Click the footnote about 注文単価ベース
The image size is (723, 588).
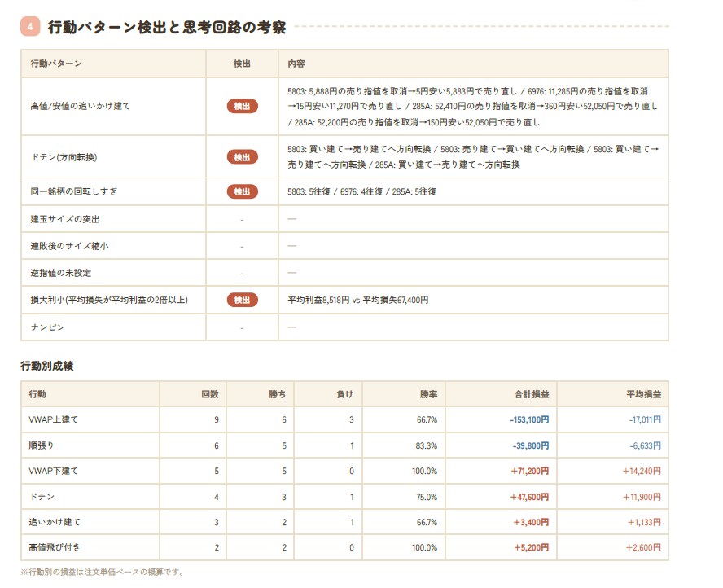103,572
